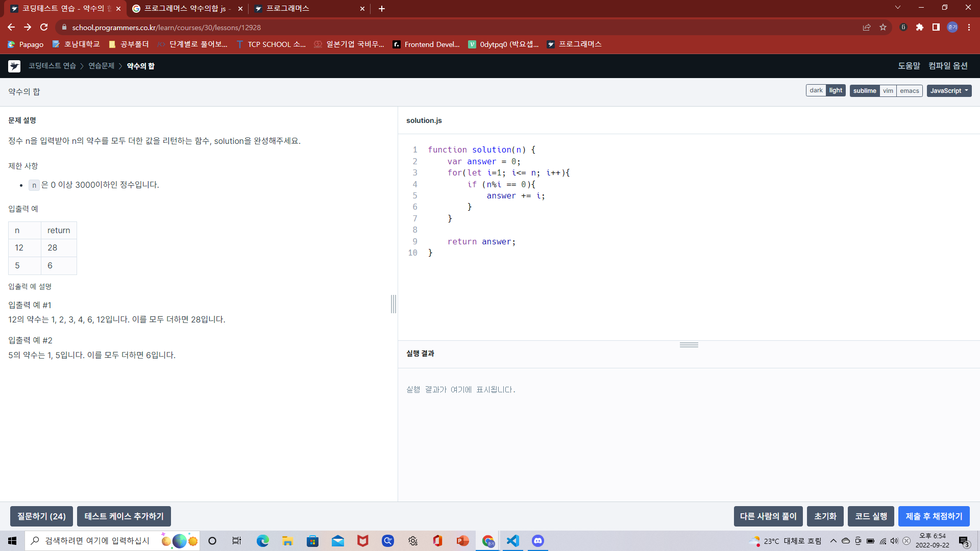This screenshot has width=980, height=551.
Task: Click the horizontal result panel resize handle
Action: point(689,345)
